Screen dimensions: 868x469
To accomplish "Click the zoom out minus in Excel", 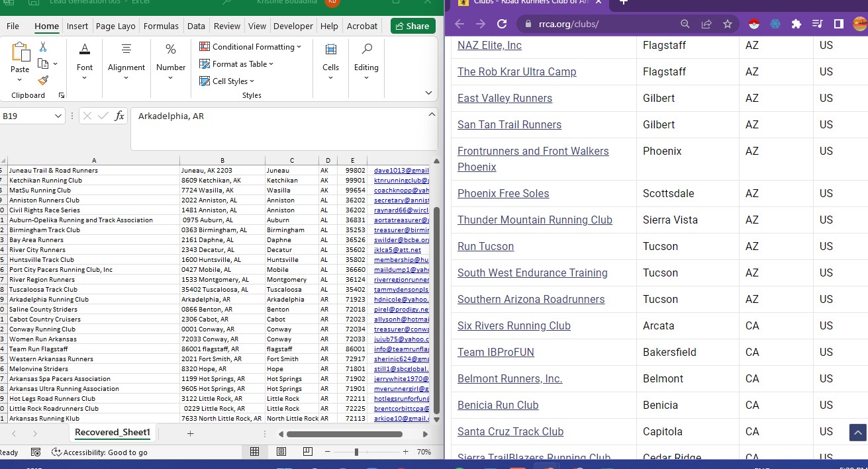I will tap(327, 452).
